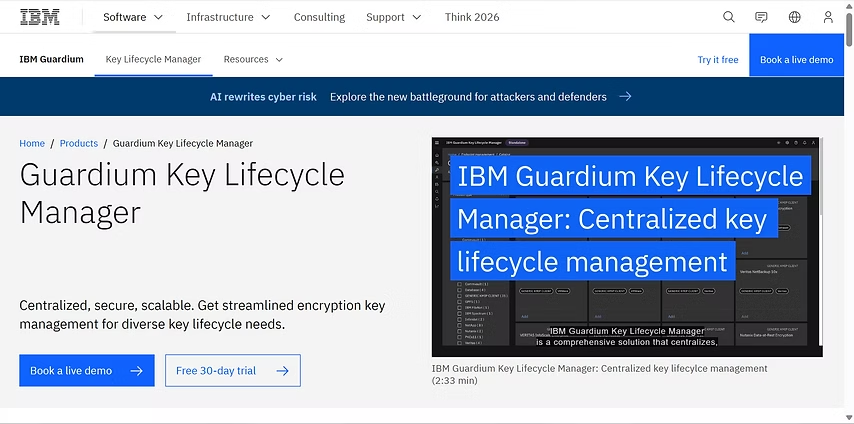
Task: Click the Try it free link
Action: (x=718, y=60)
